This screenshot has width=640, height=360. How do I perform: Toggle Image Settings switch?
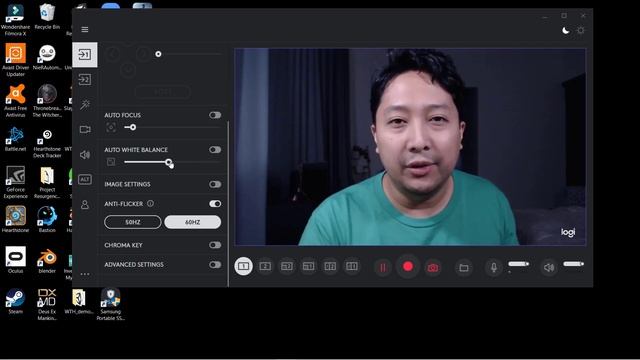click(215, 184)
